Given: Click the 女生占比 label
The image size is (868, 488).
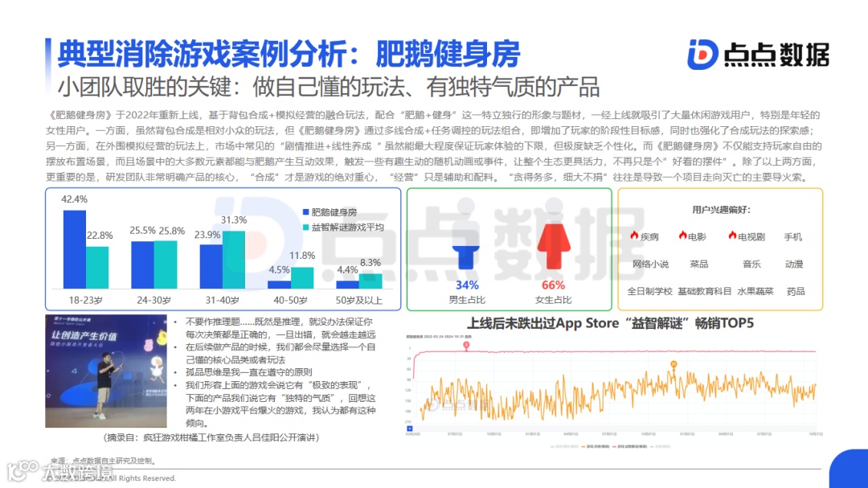Looking at the screenshot, I should 553,300.
